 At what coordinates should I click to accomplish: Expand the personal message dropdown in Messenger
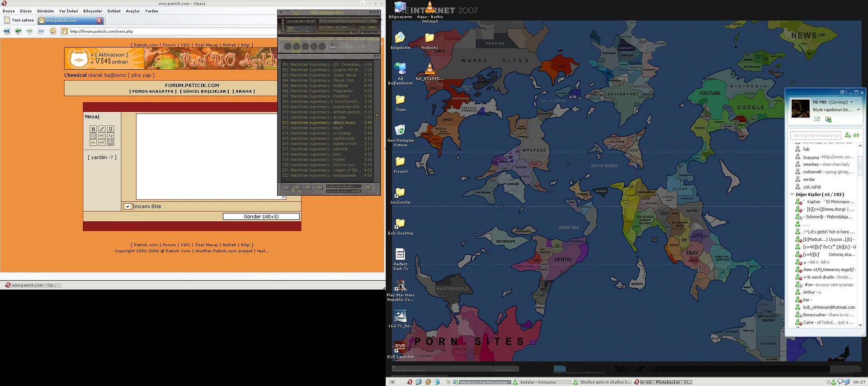pos(858,110)
